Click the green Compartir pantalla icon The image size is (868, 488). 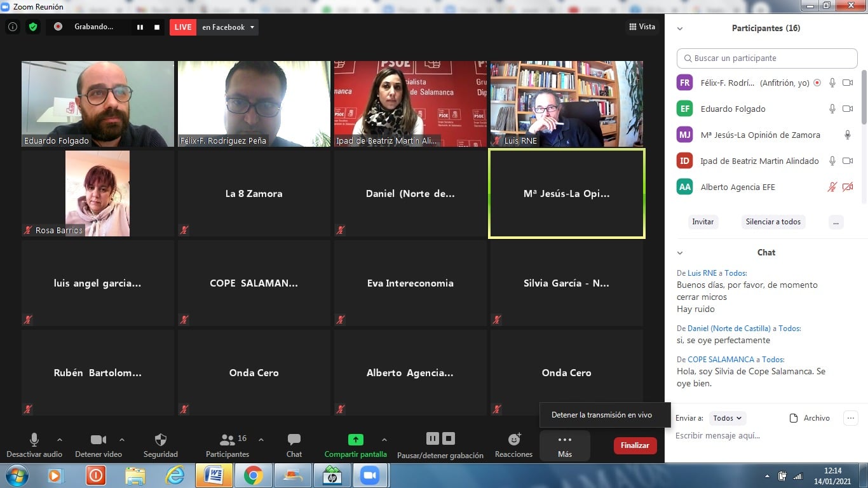(x=355, y=440)
